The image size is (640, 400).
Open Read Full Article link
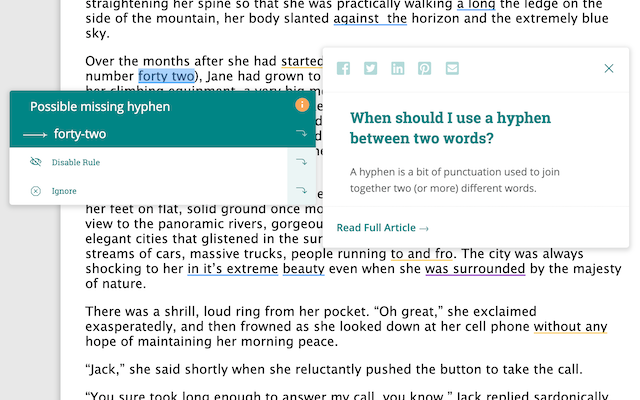coord(382,228)
